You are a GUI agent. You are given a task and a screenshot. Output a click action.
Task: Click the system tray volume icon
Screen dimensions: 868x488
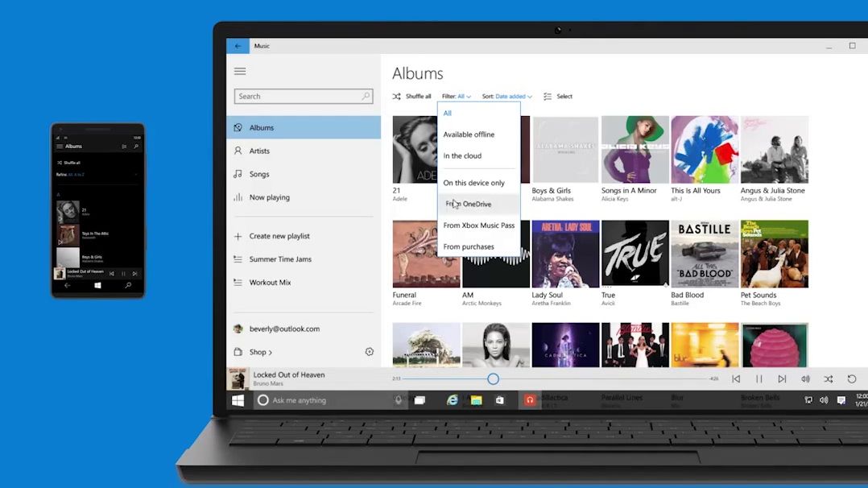click(x=824, y=400)
